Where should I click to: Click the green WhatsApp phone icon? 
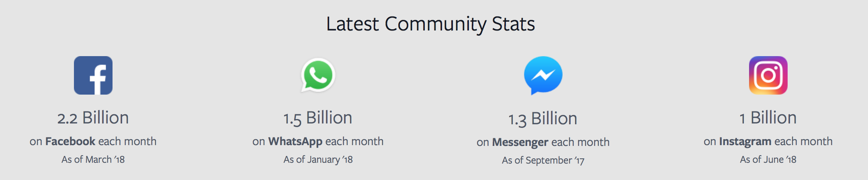tap(318, 75)
